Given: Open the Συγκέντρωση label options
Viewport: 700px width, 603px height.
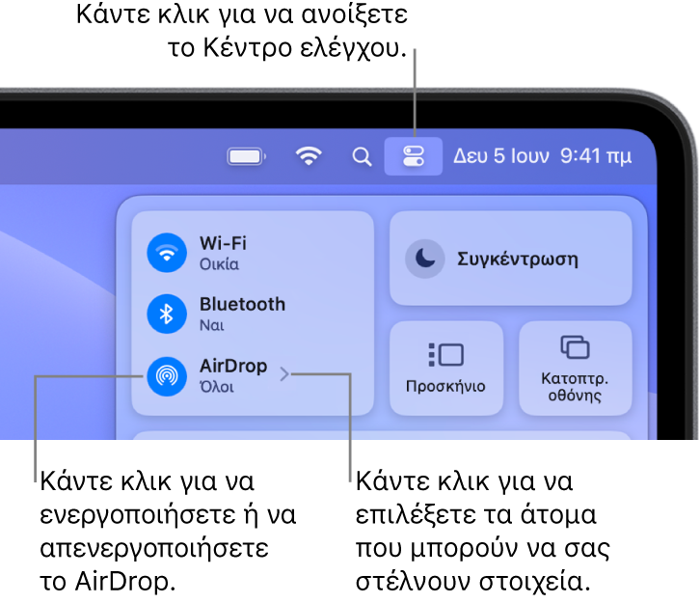Looking at the screenshot, I should coord(518,259).
